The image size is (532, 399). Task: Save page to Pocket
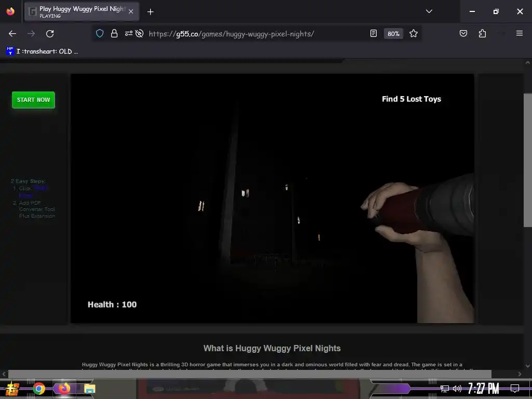[x=463, y=33]
